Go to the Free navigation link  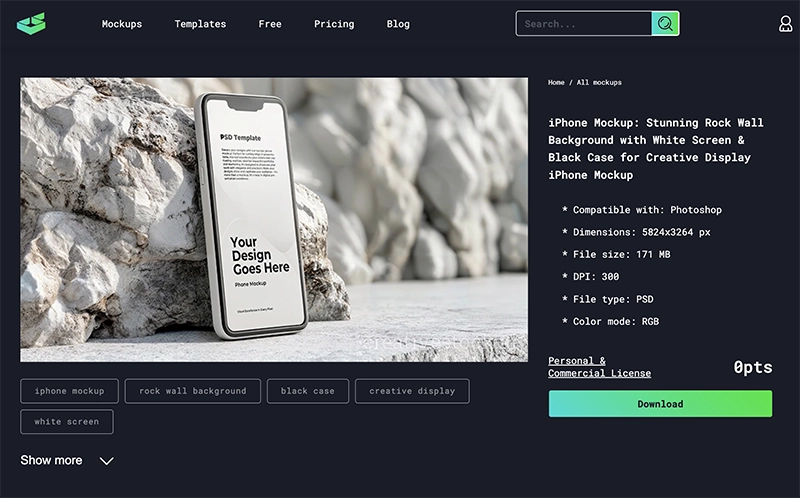pos(270,24)
